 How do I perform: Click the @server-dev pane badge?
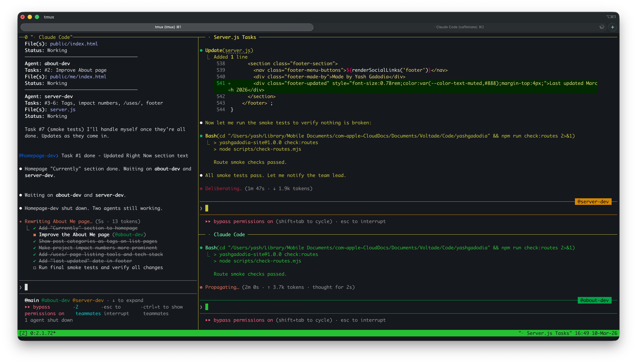[593, 201]
